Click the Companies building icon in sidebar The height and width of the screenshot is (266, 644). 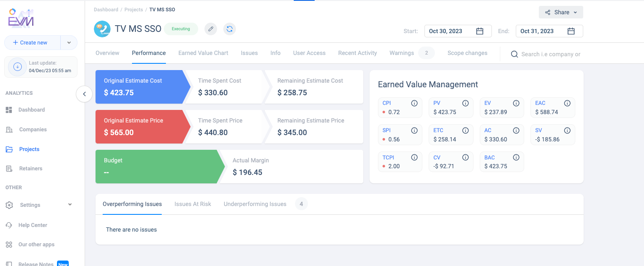click(x=9, y=130)
